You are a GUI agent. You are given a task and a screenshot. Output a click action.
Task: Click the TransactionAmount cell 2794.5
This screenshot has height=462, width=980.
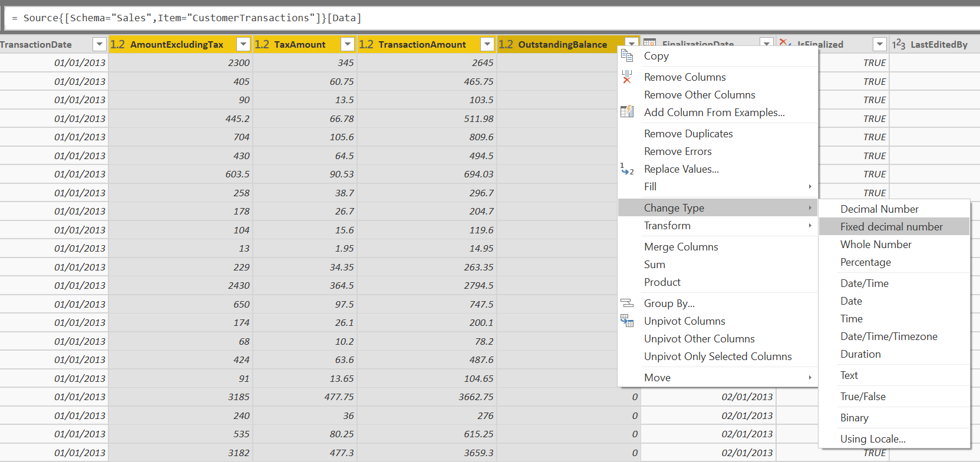click(427, 285)
